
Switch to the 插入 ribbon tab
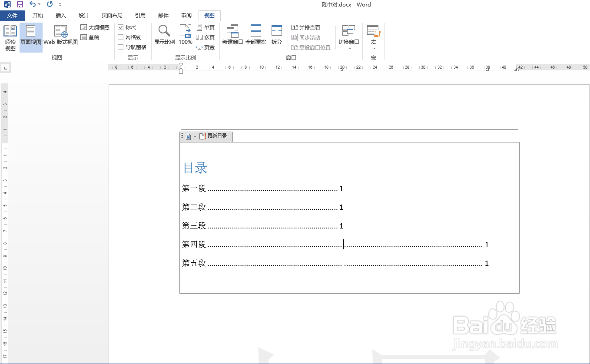(x=60, y=15)
